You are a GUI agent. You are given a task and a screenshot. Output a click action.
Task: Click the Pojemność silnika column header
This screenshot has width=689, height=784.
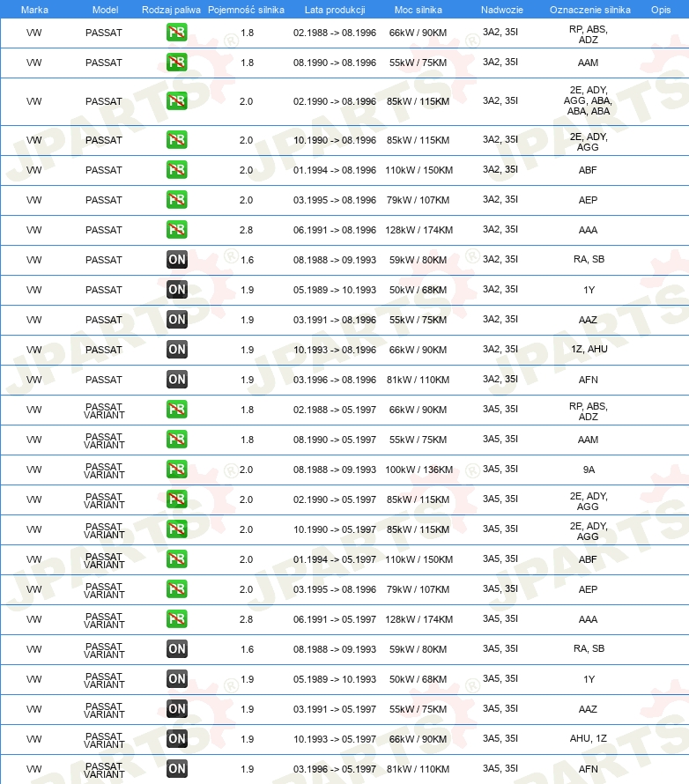(x=246, y=10)
